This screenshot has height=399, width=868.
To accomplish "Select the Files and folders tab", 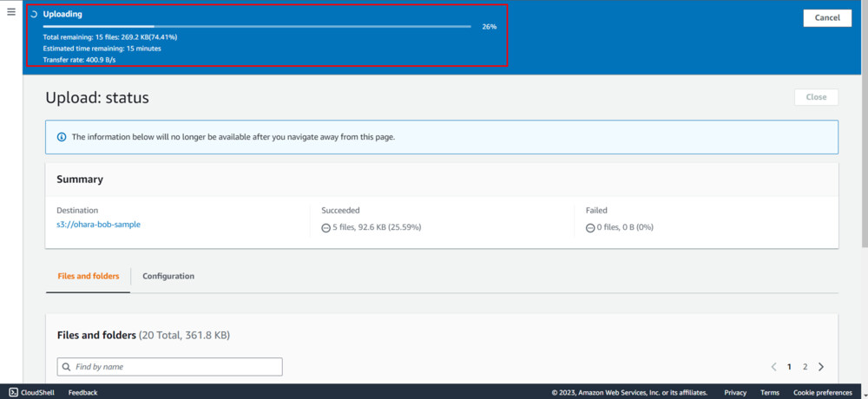I will click(x=88, y=276).
